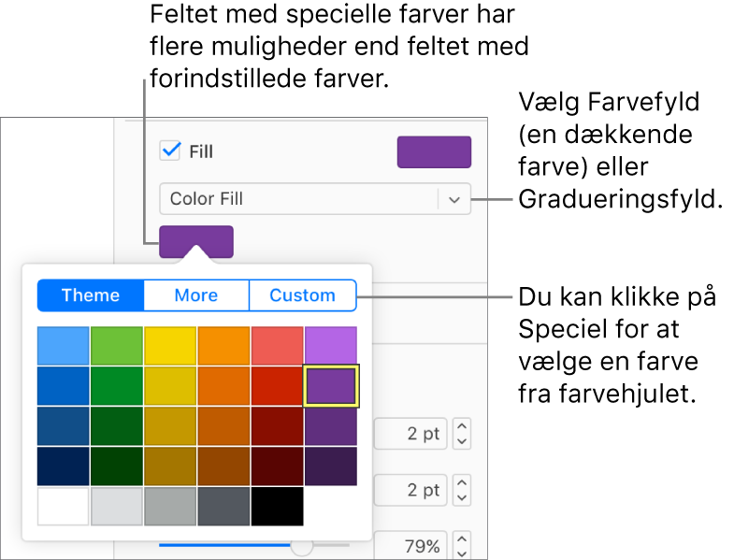The image size is (734, 560).
Task: Increase the lower 2 pt stepper value
Action: [x=462, y=482]
